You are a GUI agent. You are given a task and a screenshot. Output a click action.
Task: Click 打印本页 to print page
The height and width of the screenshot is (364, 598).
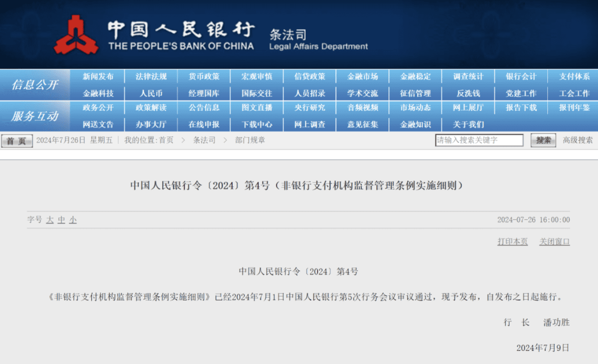coord(513,242)
